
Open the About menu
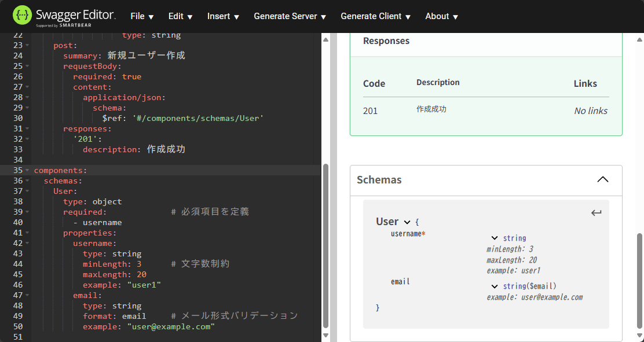pos(441,16)
